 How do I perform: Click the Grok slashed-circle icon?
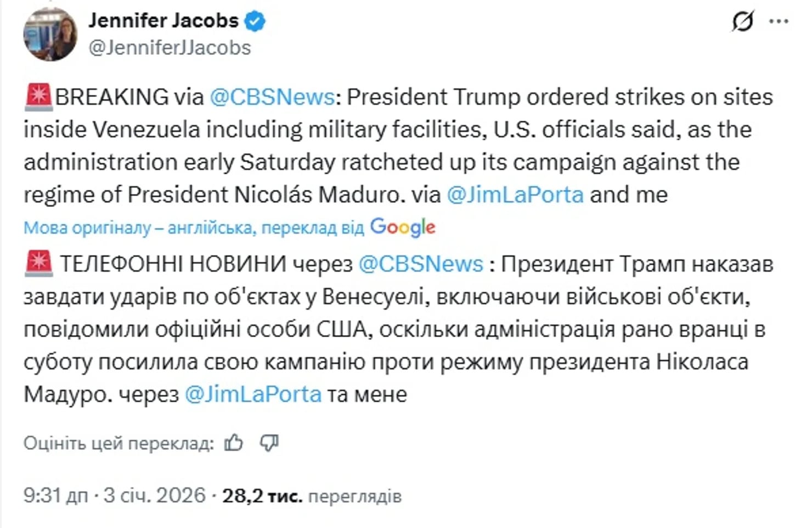[743, 21]
